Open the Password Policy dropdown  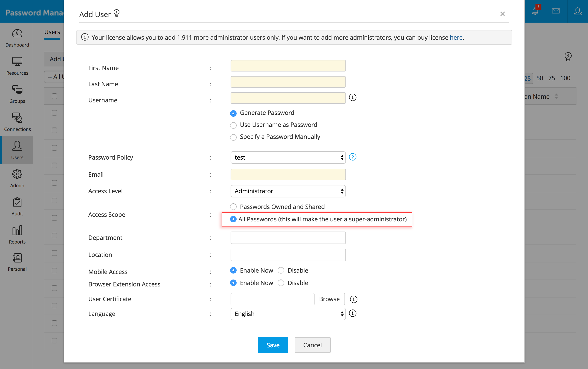tap(288, 158)
